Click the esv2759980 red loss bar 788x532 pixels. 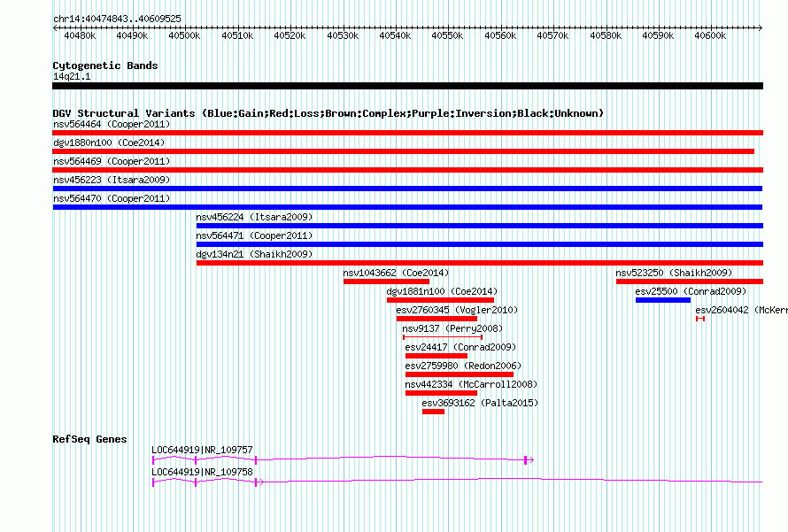click(x=460, y=374)
